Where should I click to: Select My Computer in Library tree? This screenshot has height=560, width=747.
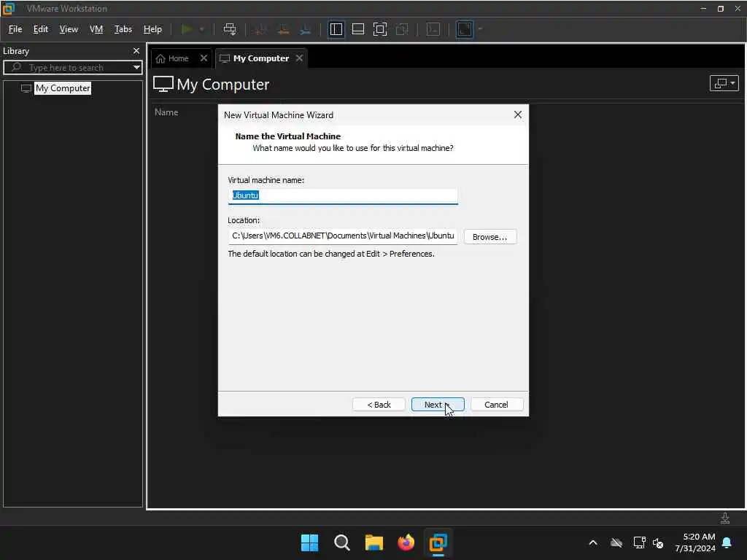(63, 88)
